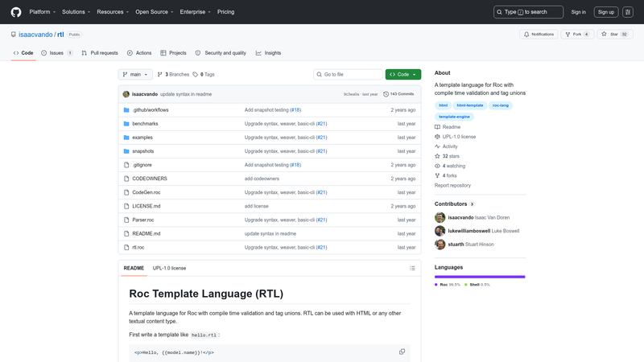The height and width of the screenshot is (362, 644).
Task: Click the commit history clock icon
Action: coord(386,94)
